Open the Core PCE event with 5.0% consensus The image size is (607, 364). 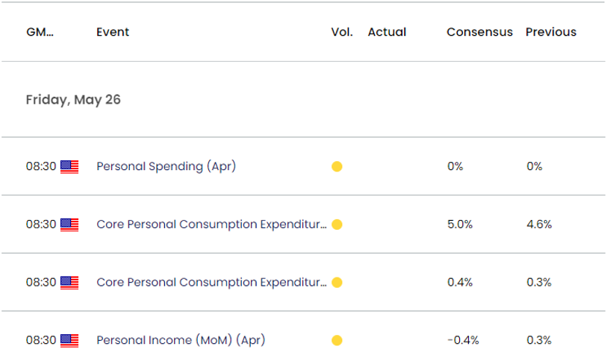tap(211, 225)
